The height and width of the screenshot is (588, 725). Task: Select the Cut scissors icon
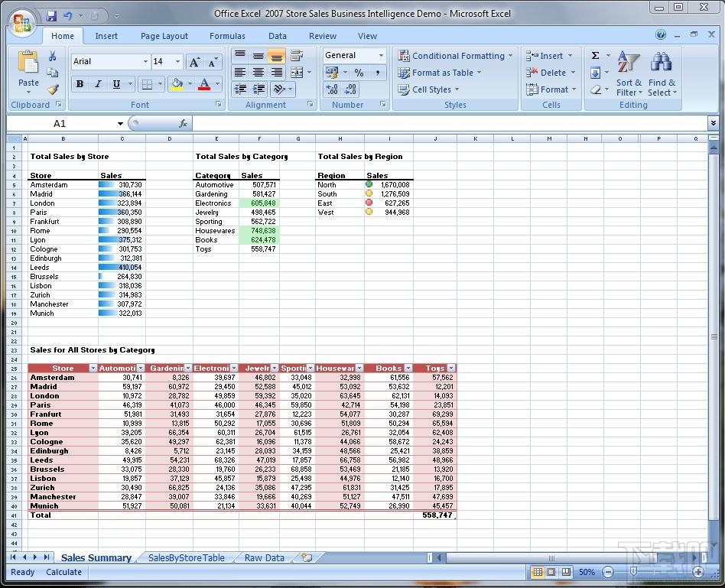(52, 56)
